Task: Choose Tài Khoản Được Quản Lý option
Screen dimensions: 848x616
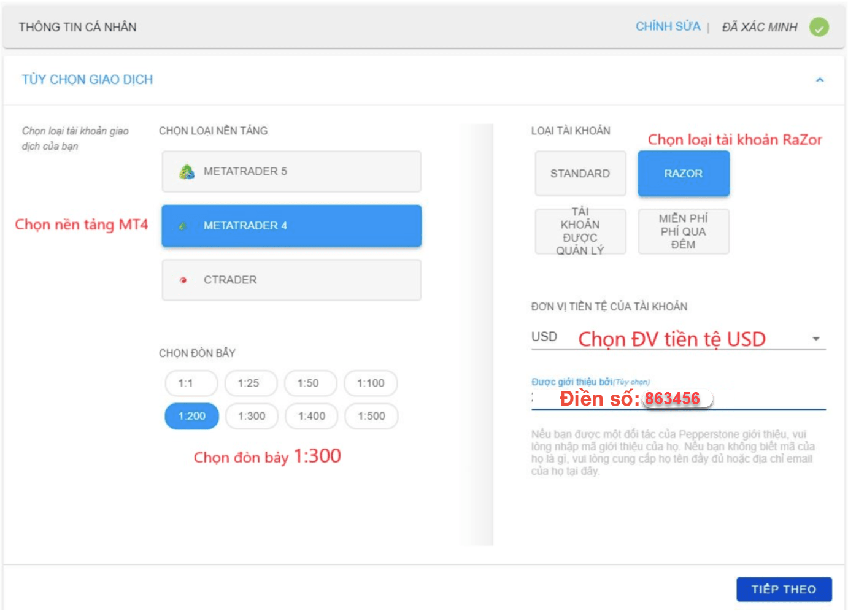Action: point(580,231)
